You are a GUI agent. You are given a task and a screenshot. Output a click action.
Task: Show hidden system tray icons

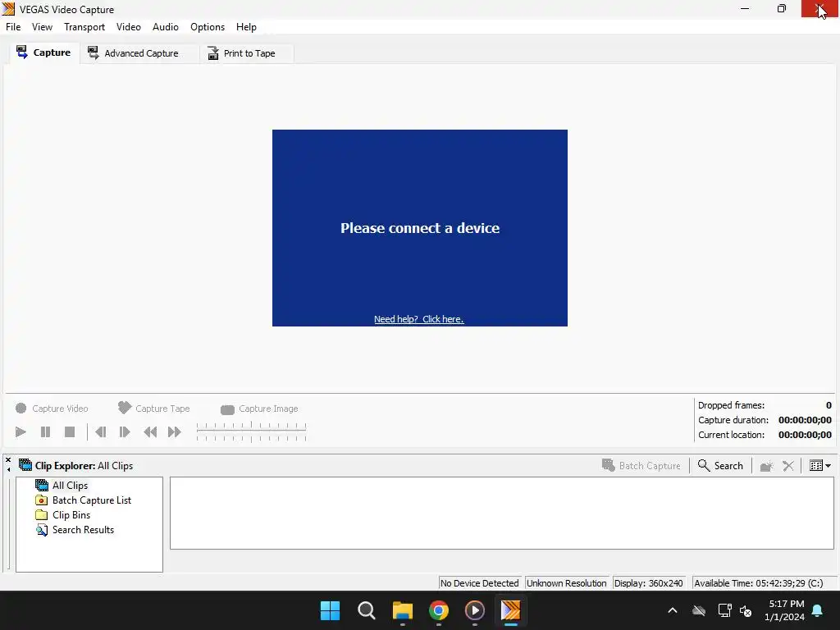point(673,610)
